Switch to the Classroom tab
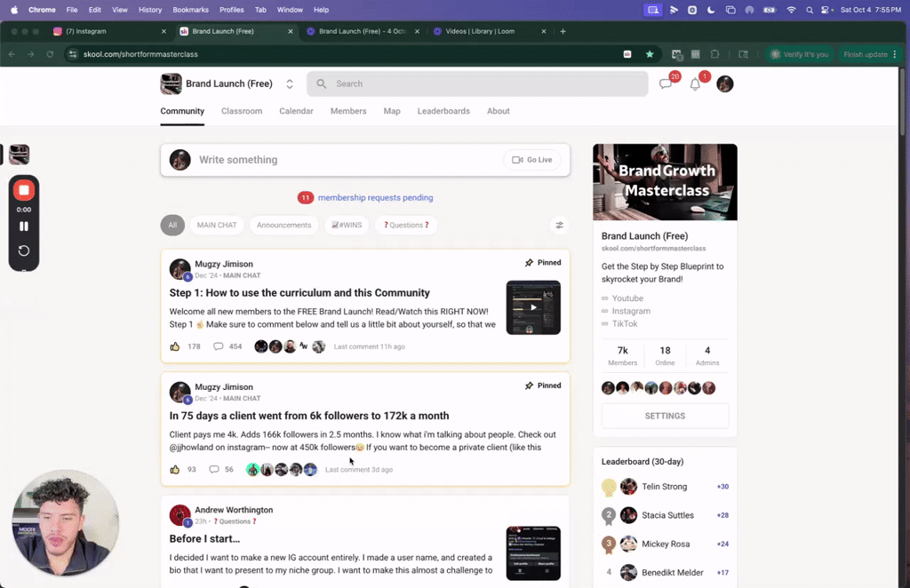 (241, 111)
